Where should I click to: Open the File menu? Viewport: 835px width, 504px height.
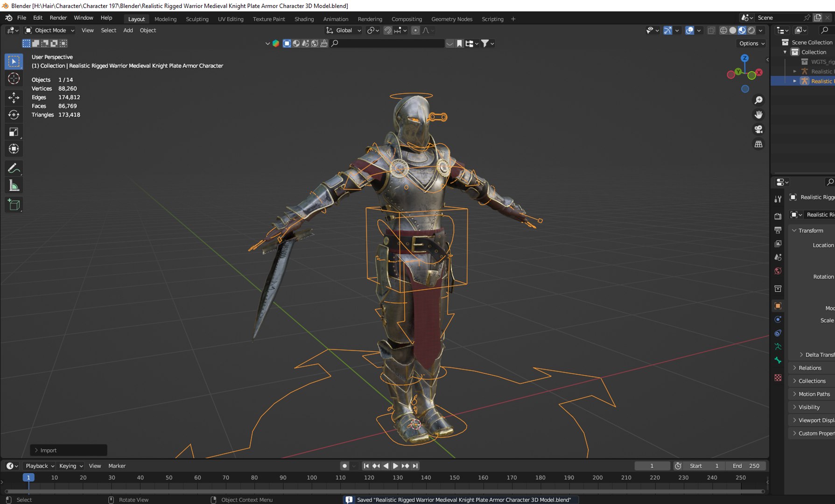click(21, 18)
